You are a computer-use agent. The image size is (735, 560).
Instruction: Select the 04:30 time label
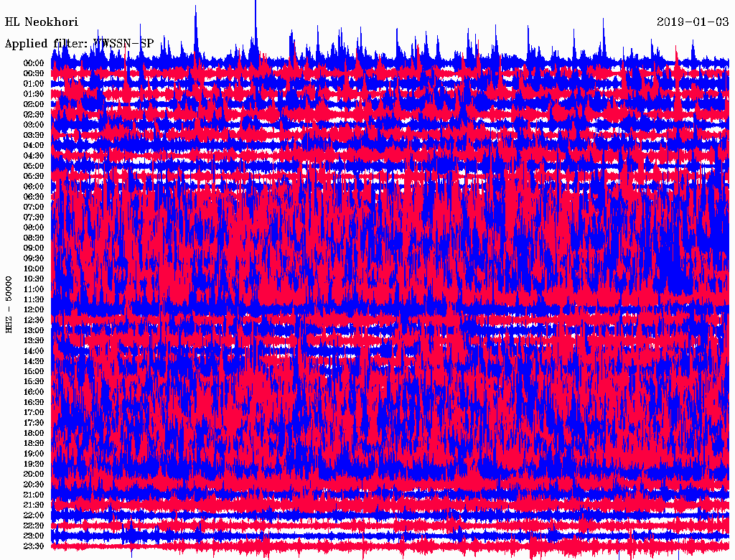pos(33,156)
